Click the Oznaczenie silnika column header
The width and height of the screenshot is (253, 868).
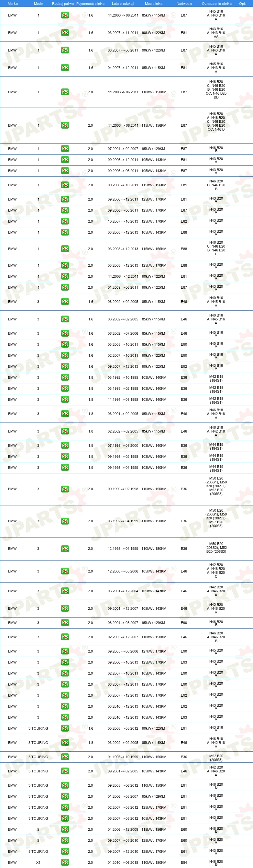pyautogui.click(x=216, y=3)
